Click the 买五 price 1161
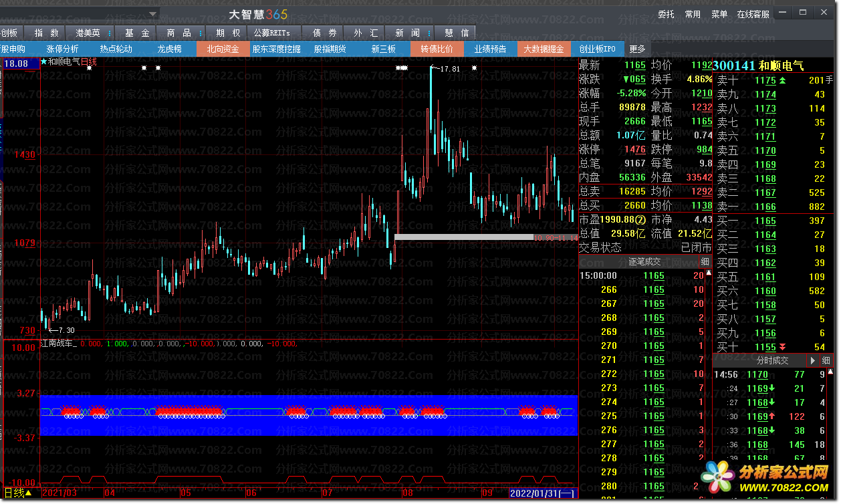841x504 pixels. click(x=765, y=277)
